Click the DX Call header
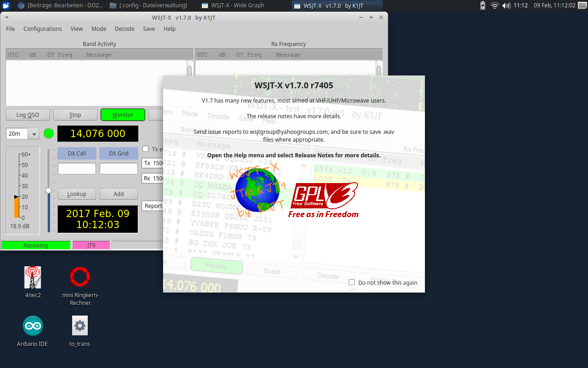Viewport: 588px width, 368px height. 77,154
